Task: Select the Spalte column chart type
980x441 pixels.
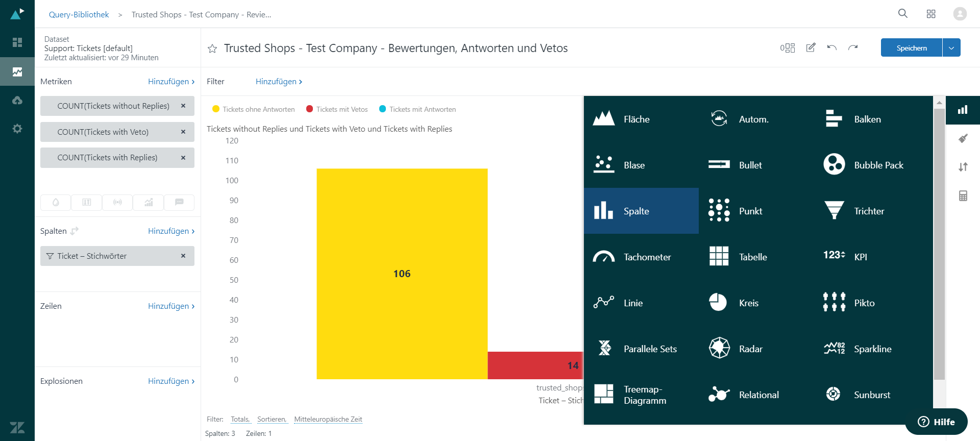Action: 641,211
